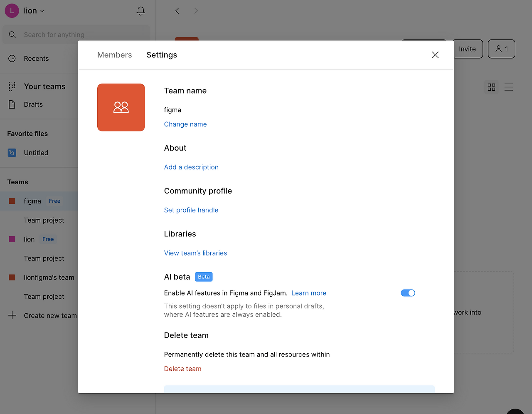The width and height of the screenshot is (532, 414).
Task: Open View team's libraries link
Action: point(195,253)
